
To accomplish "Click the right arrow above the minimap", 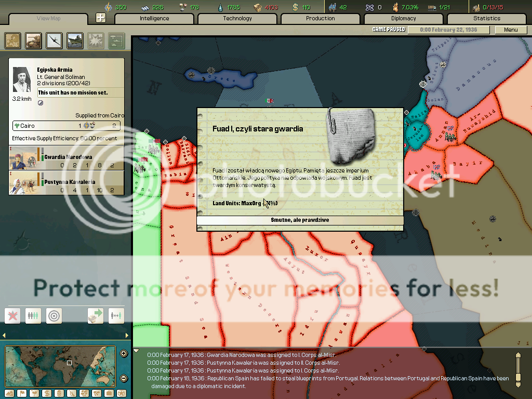I will click(x=127, y=336).
